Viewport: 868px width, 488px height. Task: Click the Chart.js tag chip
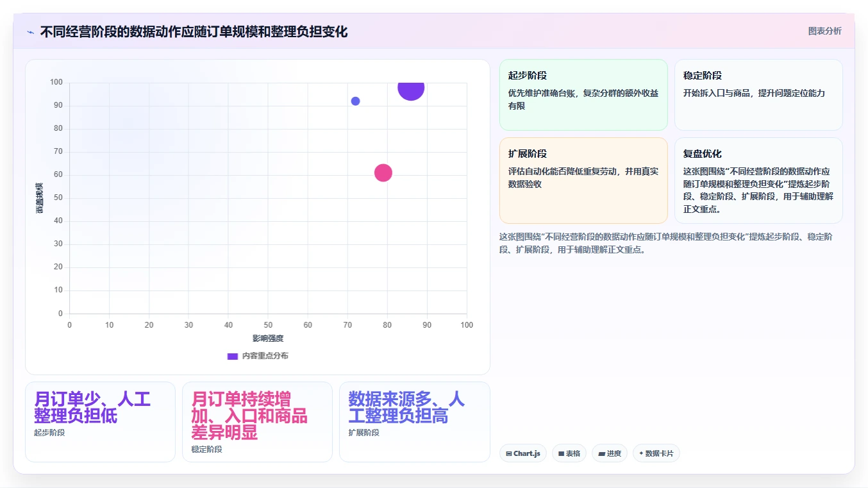(x=523, y=453)
